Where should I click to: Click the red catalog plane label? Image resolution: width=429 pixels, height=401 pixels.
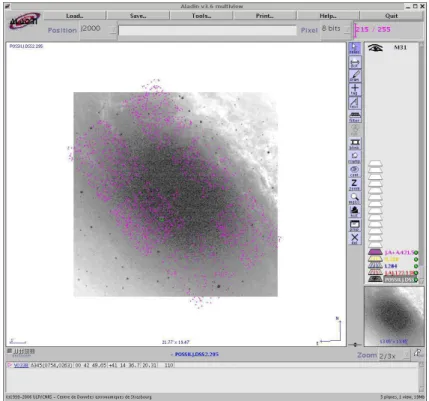(399, 273)
